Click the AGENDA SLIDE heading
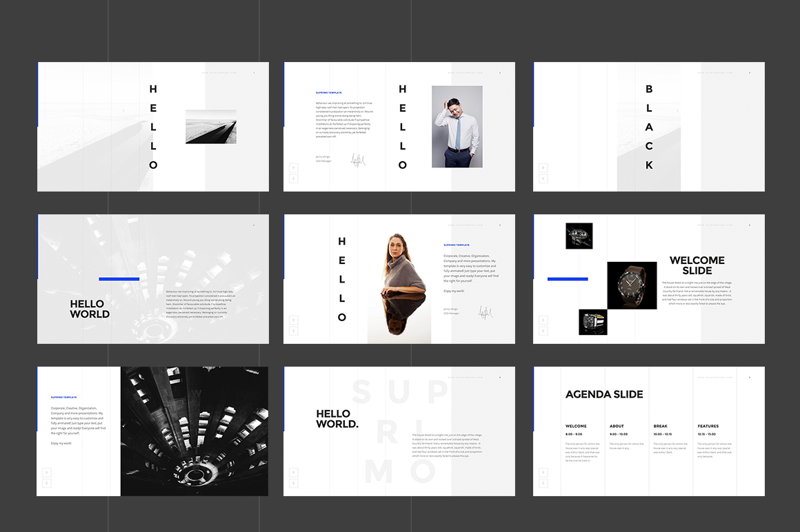 point(604,394)
